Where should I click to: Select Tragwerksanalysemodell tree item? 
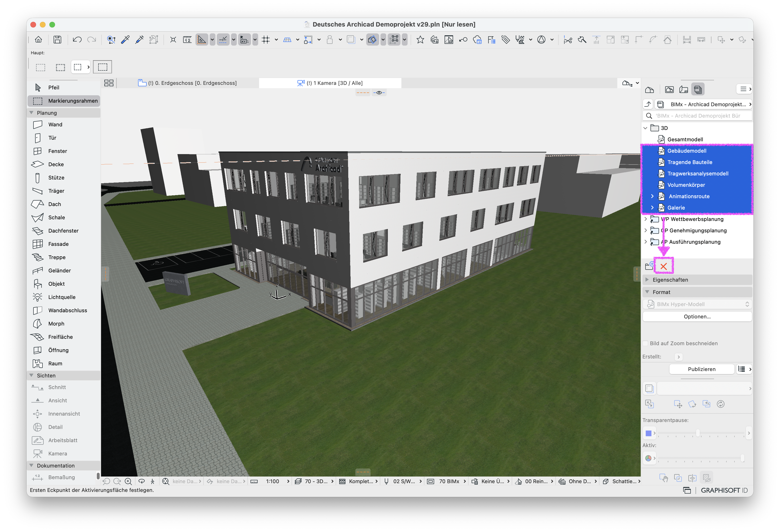pos(697,174)
